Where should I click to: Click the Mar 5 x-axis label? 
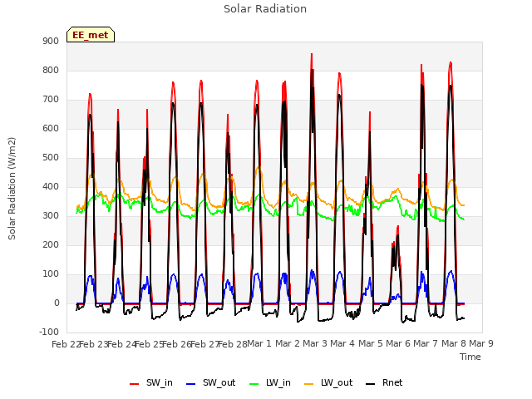pyautogui.click(x=371, y=343)
